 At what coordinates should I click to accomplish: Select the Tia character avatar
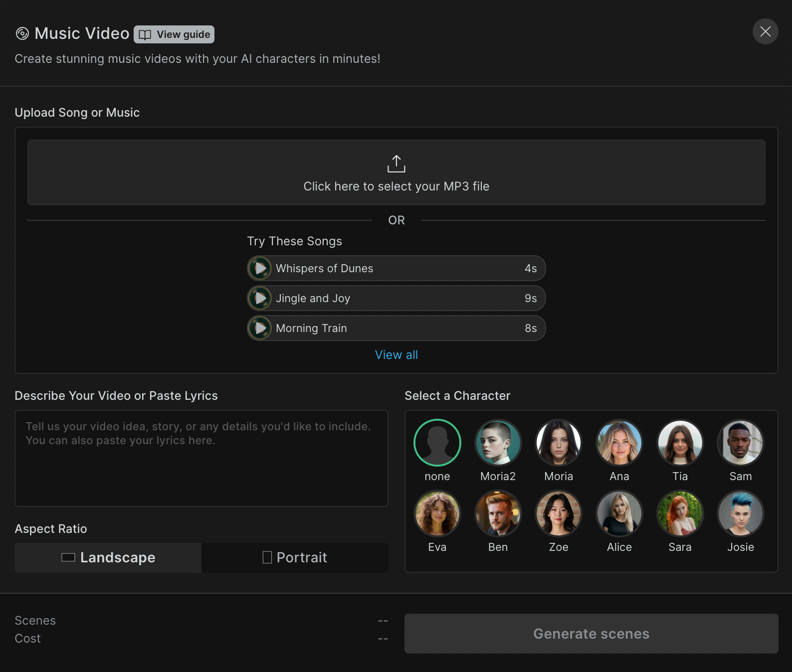point(680,443)
